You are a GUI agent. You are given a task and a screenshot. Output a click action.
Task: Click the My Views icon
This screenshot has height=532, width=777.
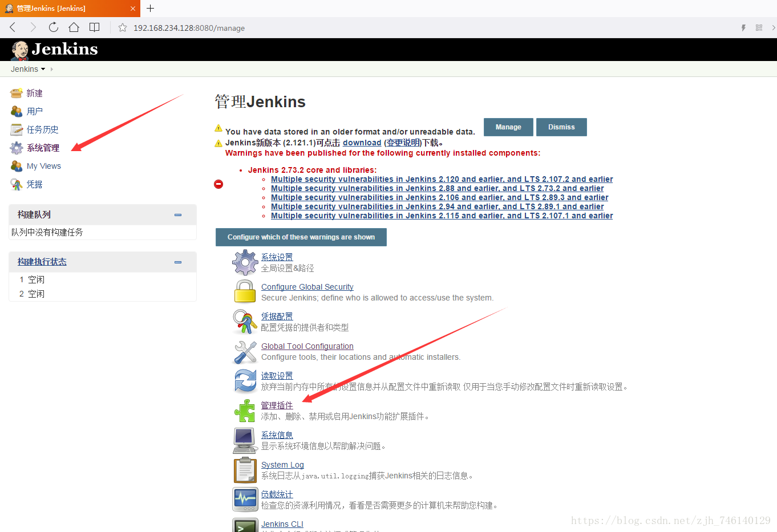[17, 166]
